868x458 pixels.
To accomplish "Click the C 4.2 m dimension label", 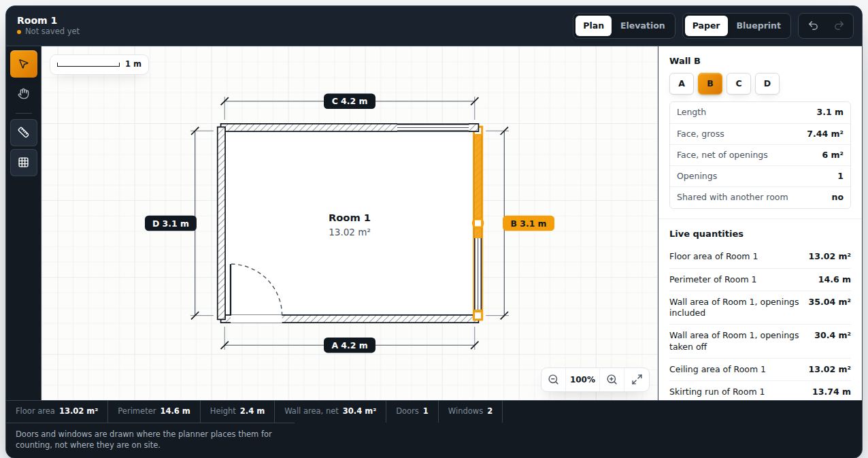I will point(350,101).
